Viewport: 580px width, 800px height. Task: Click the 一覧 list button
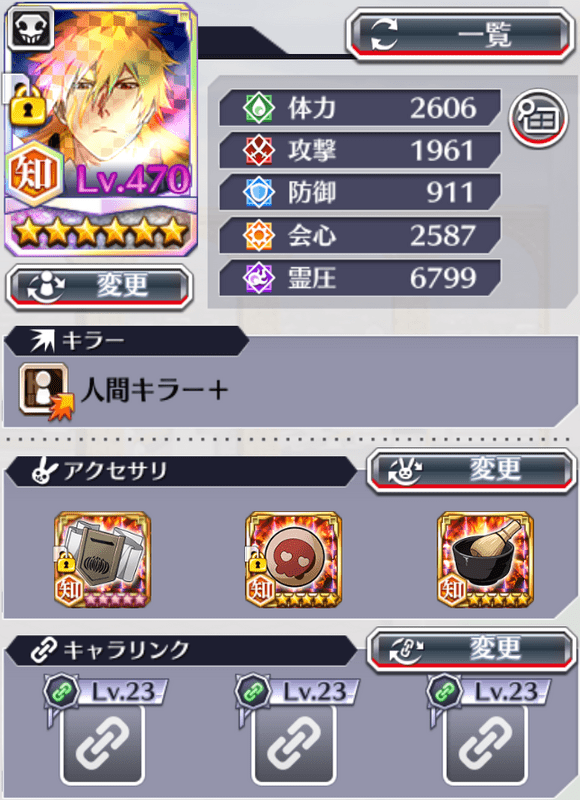461,36
